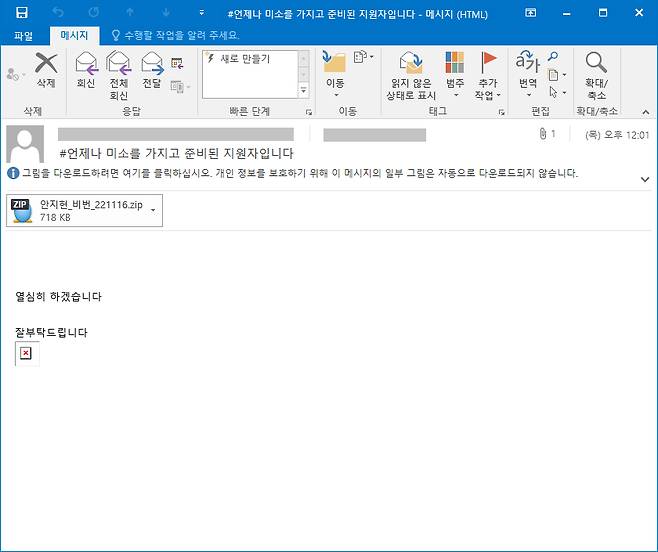Viewport: 658px width, 552px height.
Task: Open the rules icon dropdown
Action: click(x=363, y=57)
